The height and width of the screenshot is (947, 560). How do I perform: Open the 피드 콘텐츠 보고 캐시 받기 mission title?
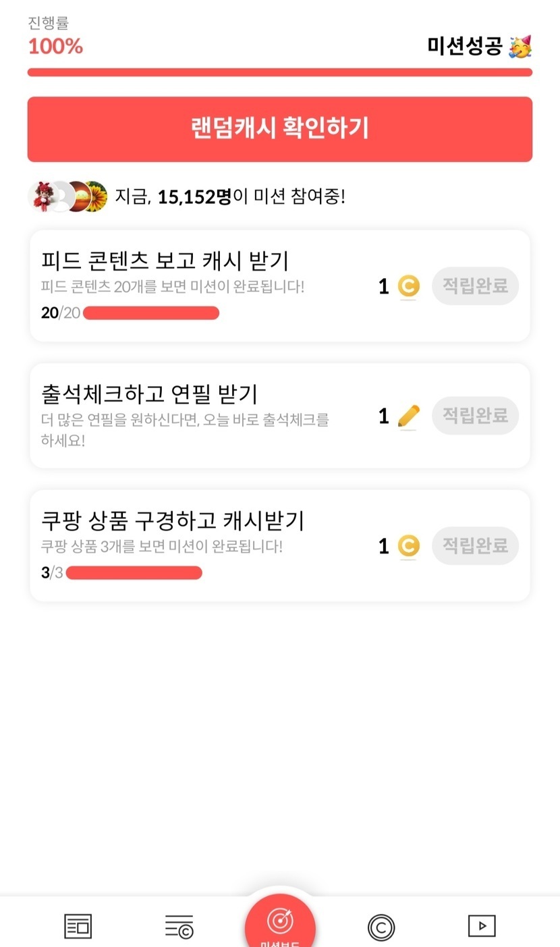click(x=165, y=261)
